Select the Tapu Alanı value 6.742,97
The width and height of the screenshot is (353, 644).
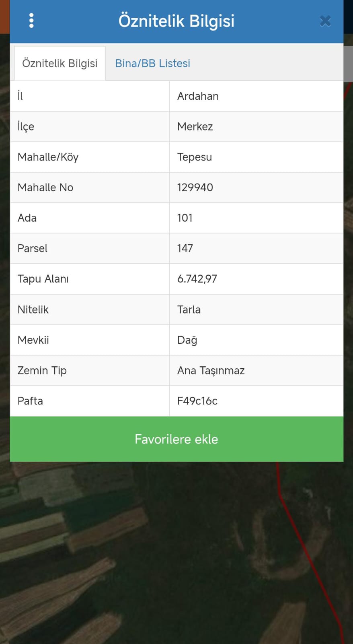coord(197,279)
